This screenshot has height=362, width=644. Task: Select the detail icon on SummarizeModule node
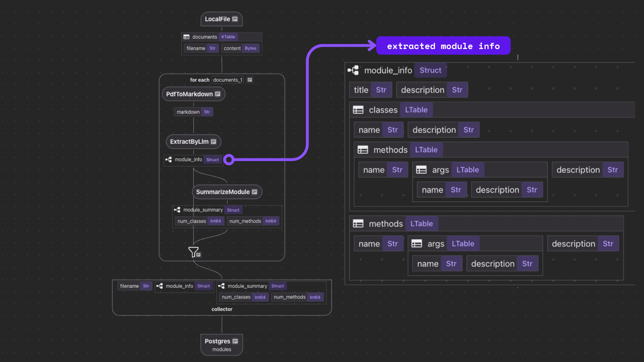point(254,192)
